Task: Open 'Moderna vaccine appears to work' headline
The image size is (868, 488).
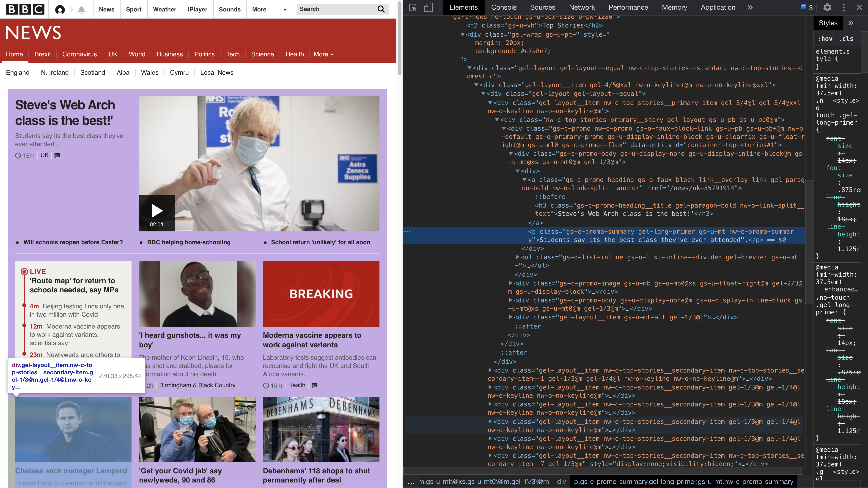Action: [x=312, y=340]
